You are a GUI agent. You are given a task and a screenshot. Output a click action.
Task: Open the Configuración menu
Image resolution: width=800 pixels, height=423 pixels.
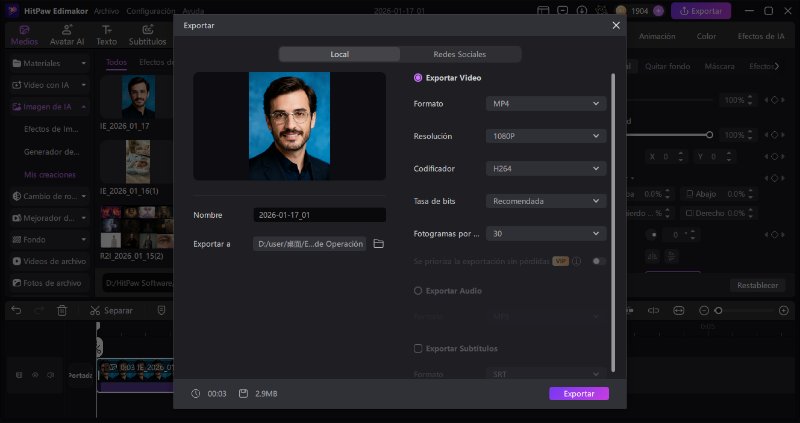[151, 11]
